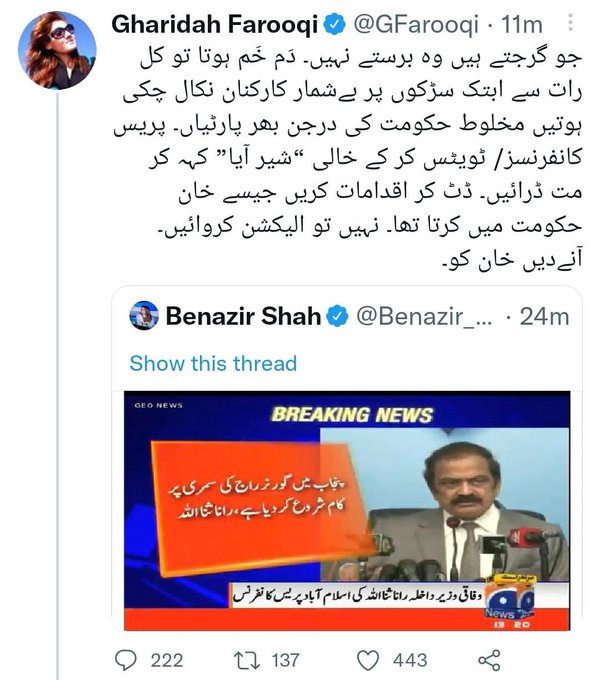
Task: Open the Geo News breaking news image
Action: pos(347,510)
